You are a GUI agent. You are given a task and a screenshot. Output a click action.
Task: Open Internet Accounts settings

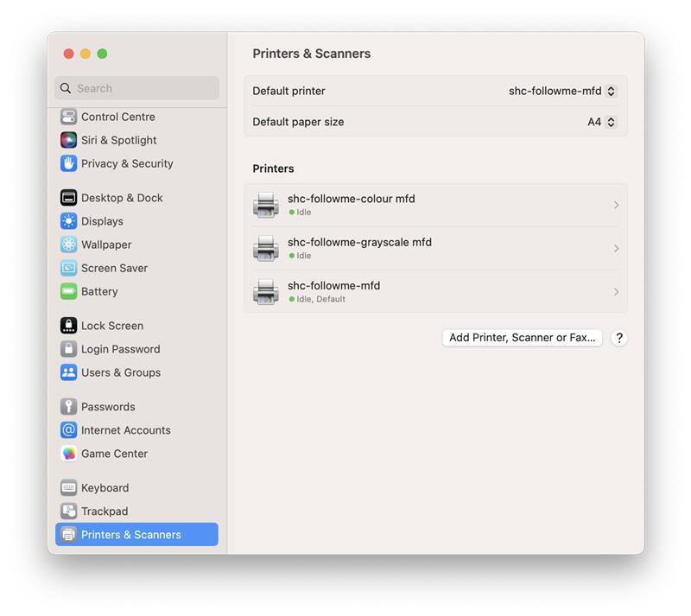point(125,430)
